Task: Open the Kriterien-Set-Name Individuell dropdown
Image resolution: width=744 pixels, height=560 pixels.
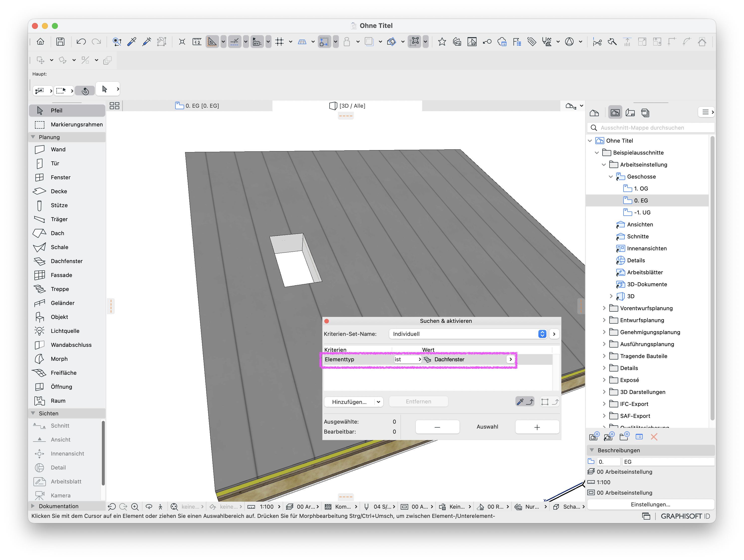Action: 468,334
